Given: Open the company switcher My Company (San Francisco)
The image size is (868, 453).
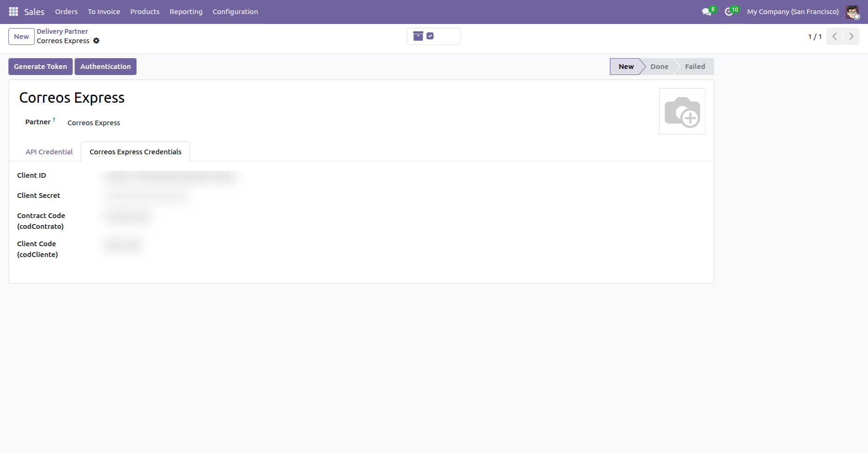Looking at the screenshot, I should [x=793, y=12].
